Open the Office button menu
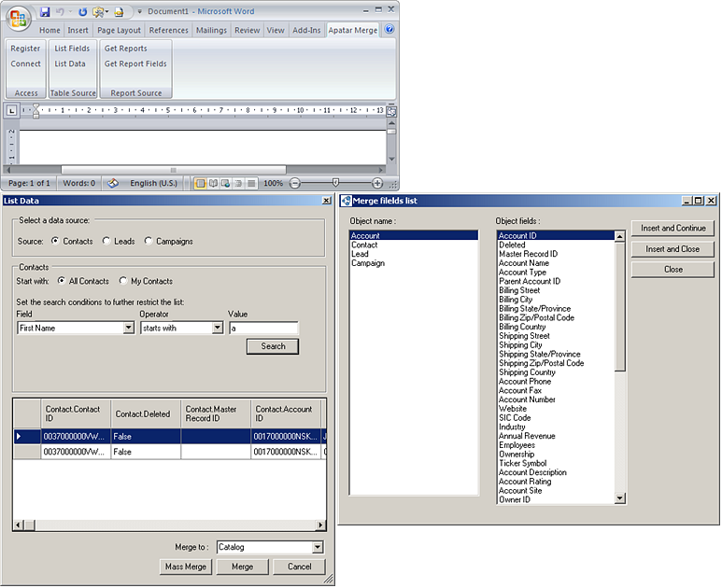Viewport: 722px width, 588px height. point(19,19)
